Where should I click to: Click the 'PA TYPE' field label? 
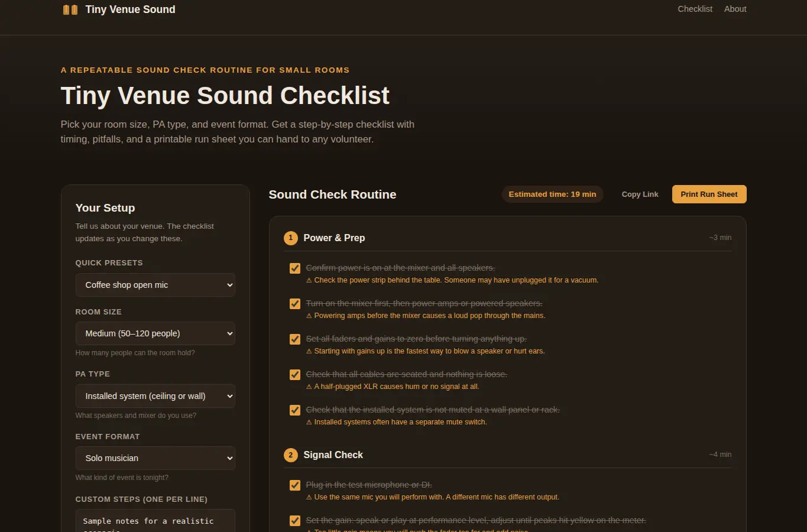point(92,374)
